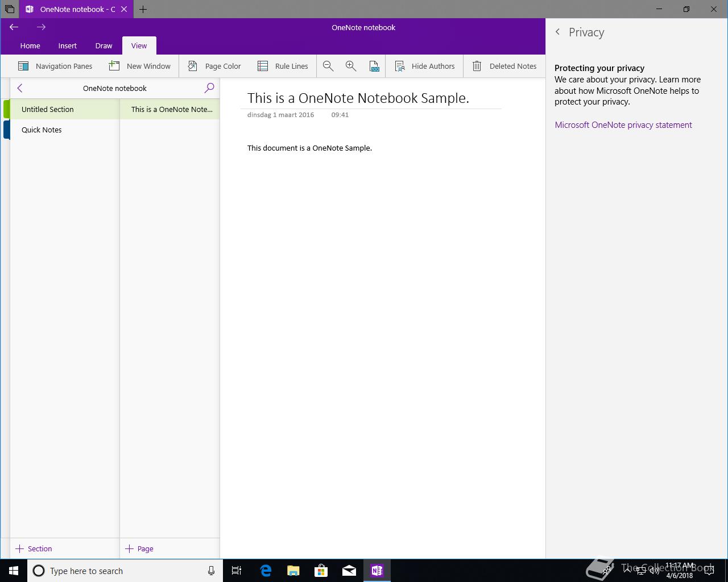The width and height of the screenshot is (728, 582).
Task: Click the page title text
Action: (x=358, y=98)
